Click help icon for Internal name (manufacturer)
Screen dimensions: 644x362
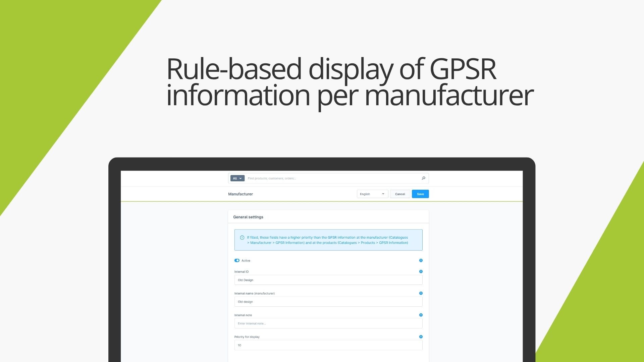(421, 293)
